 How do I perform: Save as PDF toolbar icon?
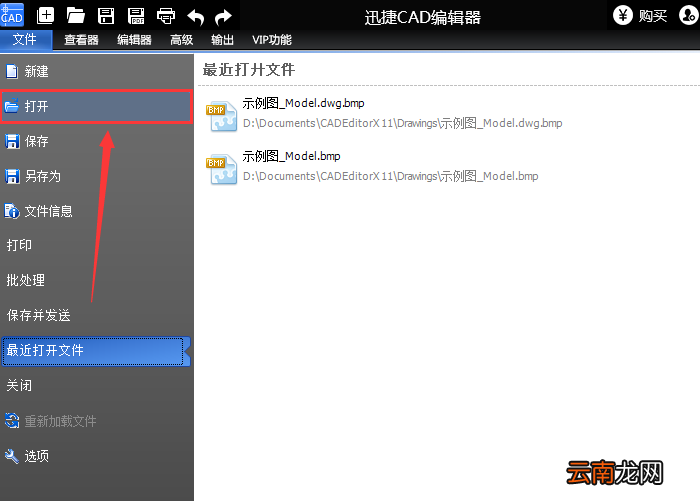136,16
